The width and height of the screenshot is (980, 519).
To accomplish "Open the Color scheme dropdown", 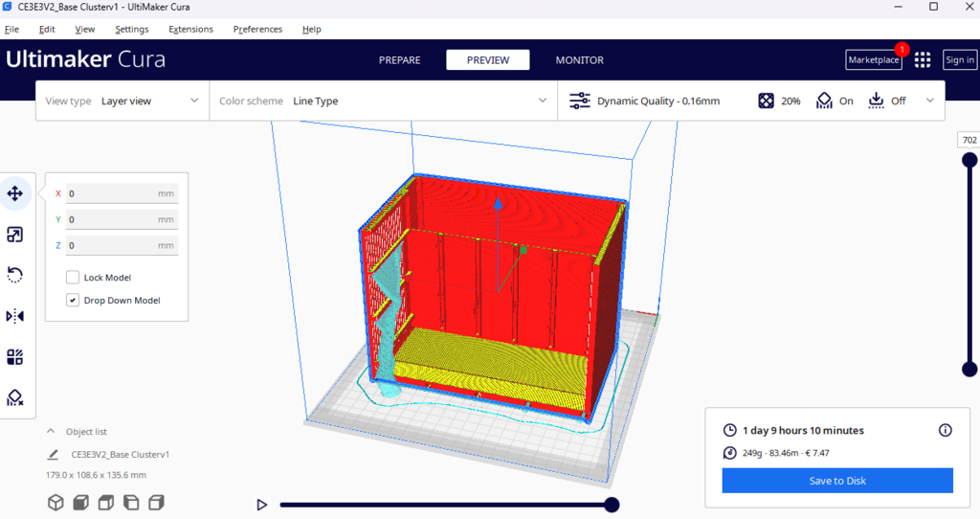I will 383,101.
